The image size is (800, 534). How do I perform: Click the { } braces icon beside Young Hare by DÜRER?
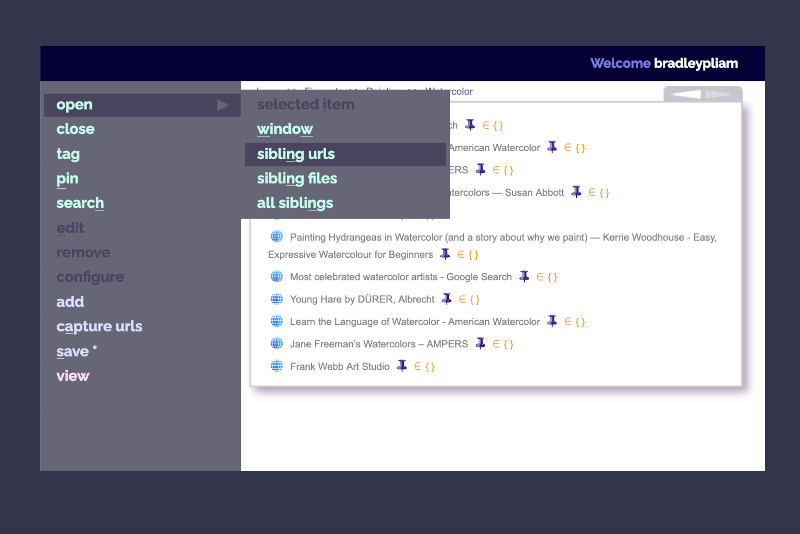pyautogui.click(x=474, y=300)
